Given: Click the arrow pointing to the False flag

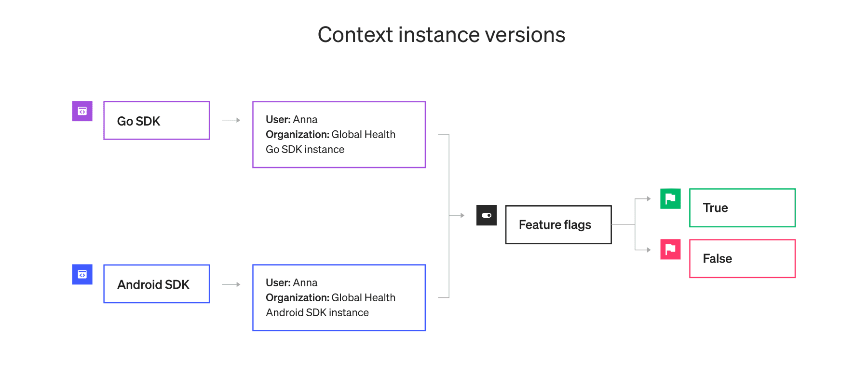Looking at the screenshot, I should click(x=643, y=250).
